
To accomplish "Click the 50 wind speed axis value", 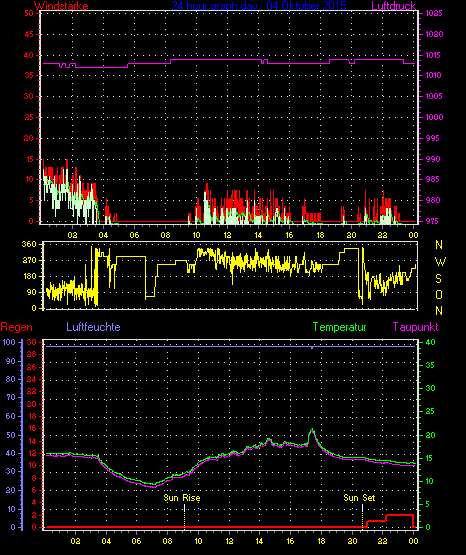I will pos(29,13).
